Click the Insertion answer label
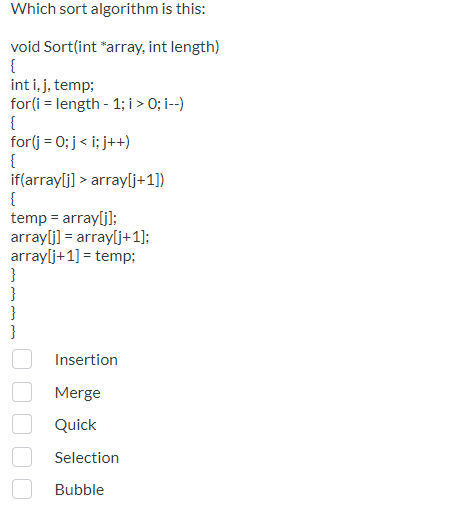Image resolution: width=463 pixels, height=514 pixels. [x=86, y=360]
